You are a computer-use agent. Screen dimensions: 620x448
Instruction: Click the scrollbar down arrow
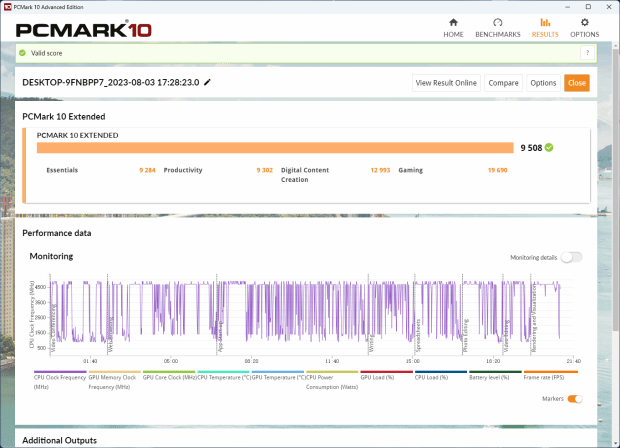(x=616, y=443)
